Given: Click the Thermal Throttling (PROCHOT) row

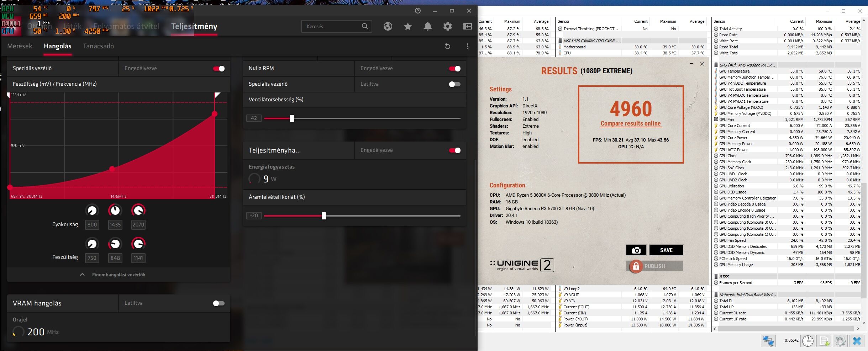Looking at the screenshot, I should 632,29.
